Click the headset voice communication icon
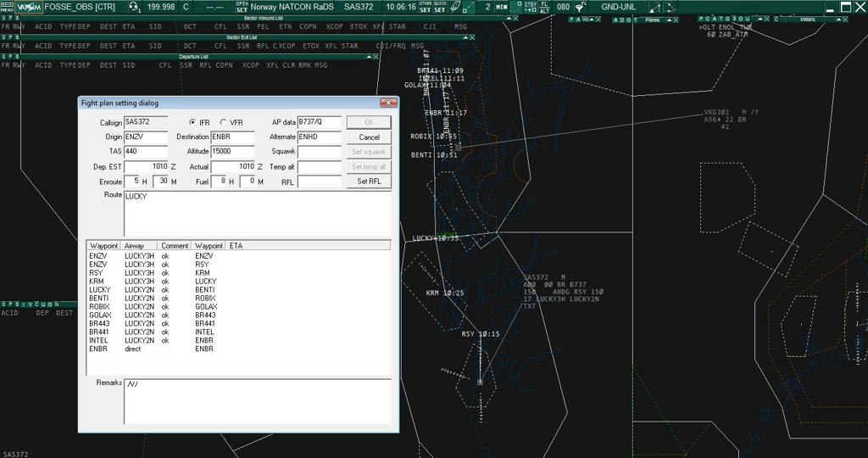Viewport: 868px width, 458px height. (134, 7)
